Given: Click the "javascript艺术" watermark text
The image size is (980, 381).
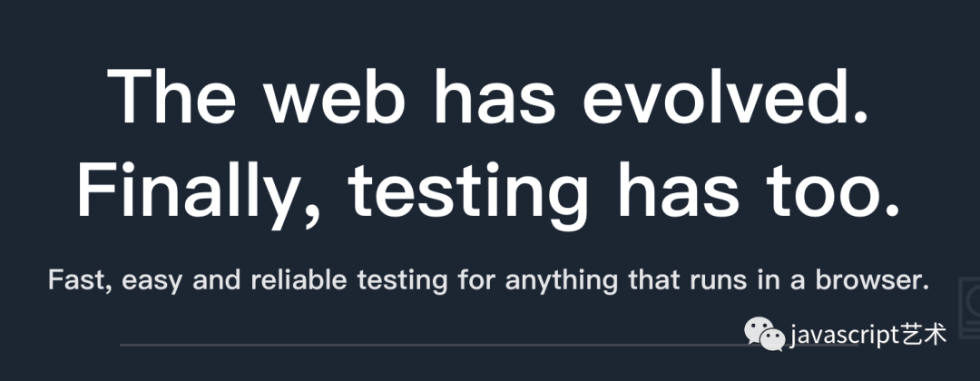Looking at the screenshot, I should tap(868, 336).
